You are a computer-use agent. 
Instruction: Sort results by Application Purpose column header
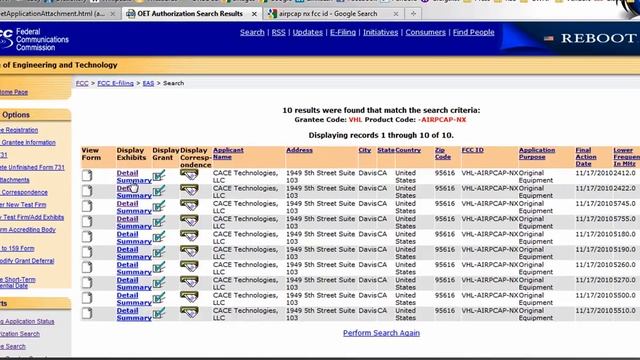coord(537,153)
